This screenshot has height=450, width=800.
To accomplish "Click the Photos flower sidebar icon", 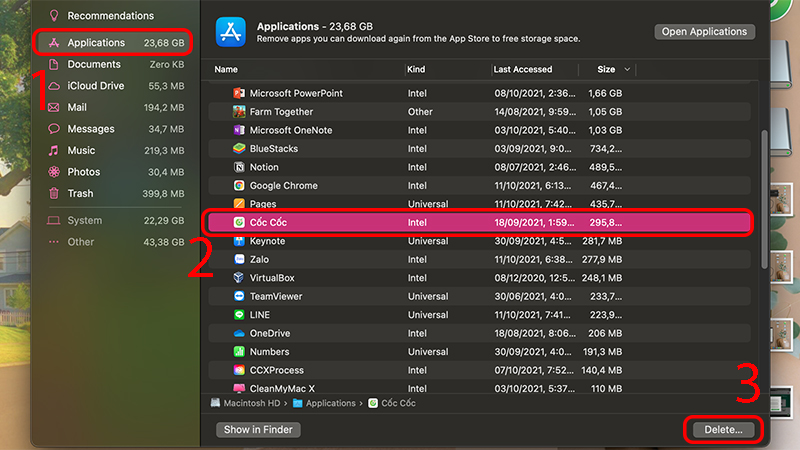I will (x=54, y=172).
